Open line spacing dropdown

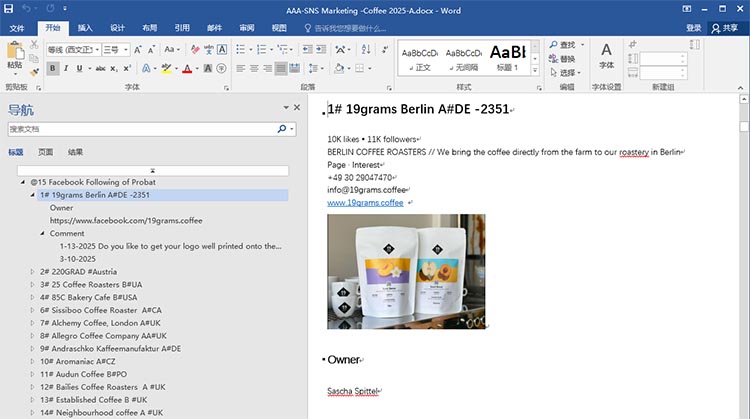[322, 68]
